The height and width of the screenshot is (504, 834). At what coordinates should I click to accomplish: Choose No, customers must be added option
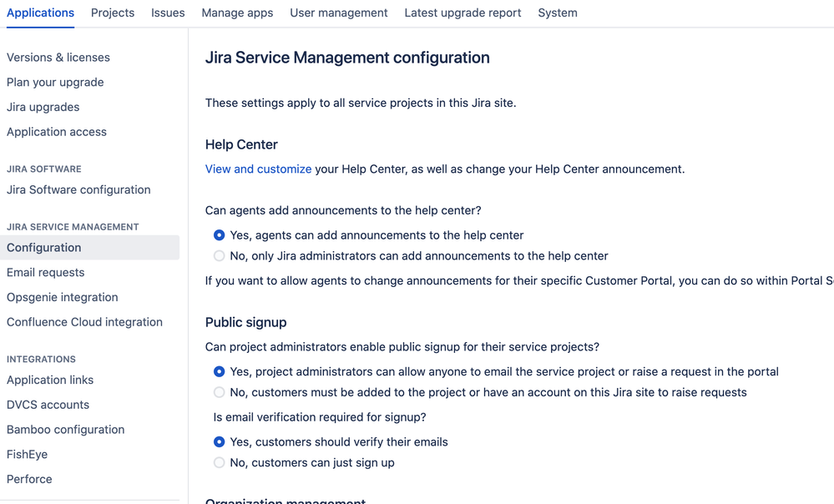point(219,392)
